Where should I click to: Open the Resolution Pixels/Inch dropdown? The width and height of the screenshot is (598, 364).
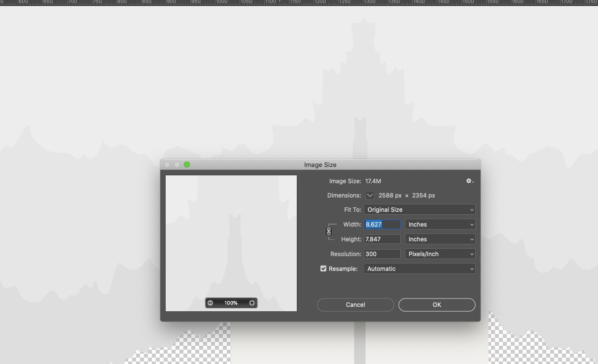point(440,254)
